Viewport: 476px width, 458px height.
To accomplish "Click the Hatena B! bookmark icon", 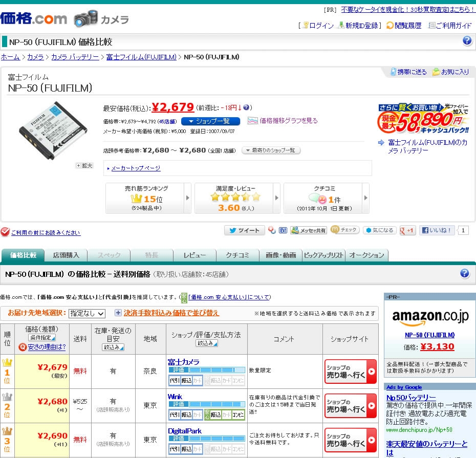I will click(x=283, y=230).
